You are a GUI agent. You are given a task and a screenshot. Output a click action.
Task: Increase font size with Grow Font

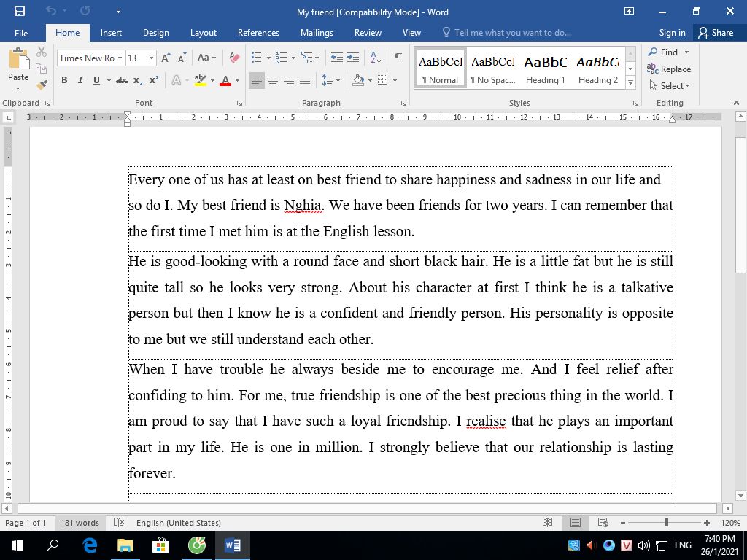click(166, 58)
